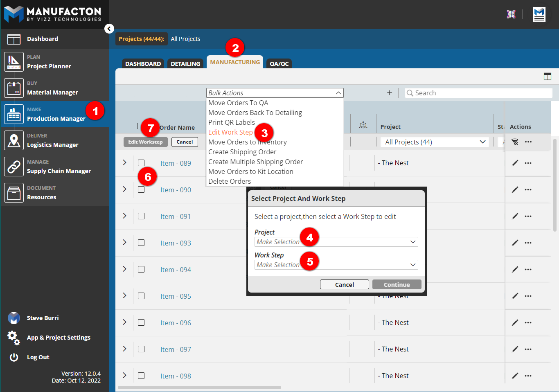Edit Item - 089 using its pencil icon
559x392 pixels.
click(515, 162)
